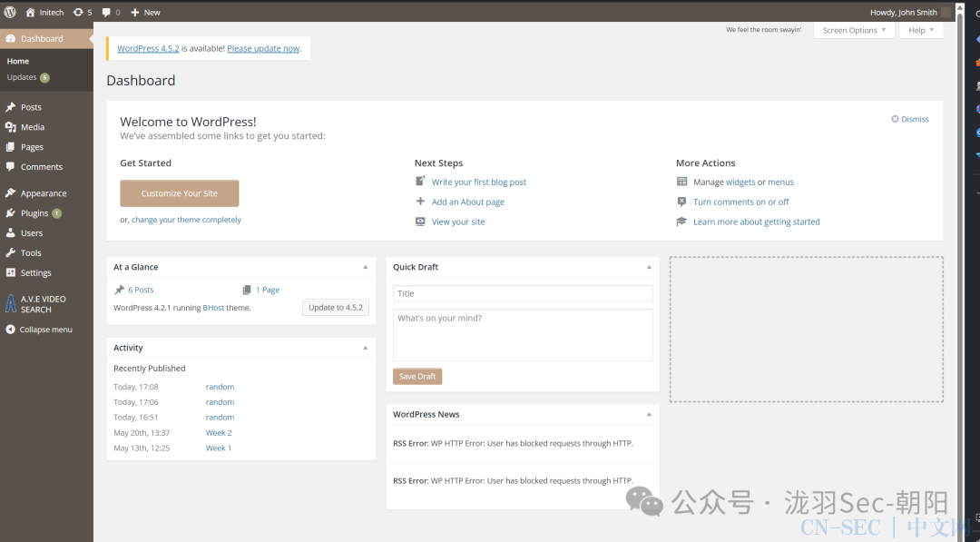Click the Collapse menu arrow icon

point(11,330)
